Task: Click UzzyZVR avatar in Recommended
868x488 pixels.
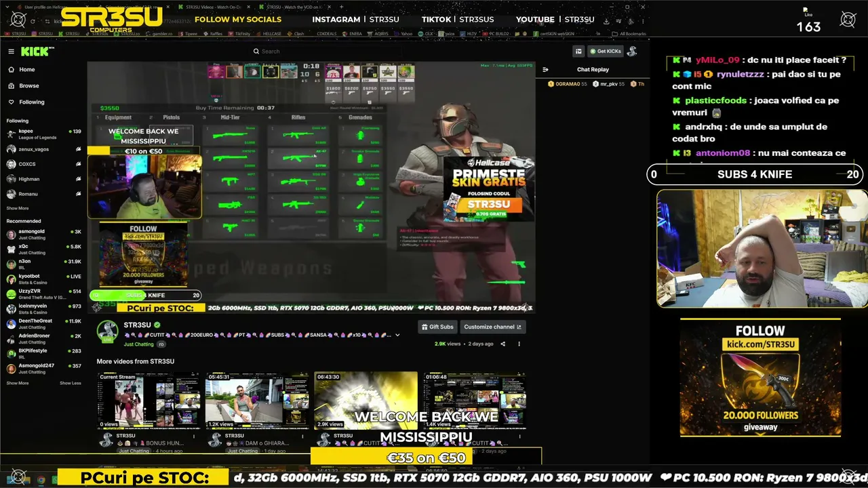Action: click(x=11, y=294)
